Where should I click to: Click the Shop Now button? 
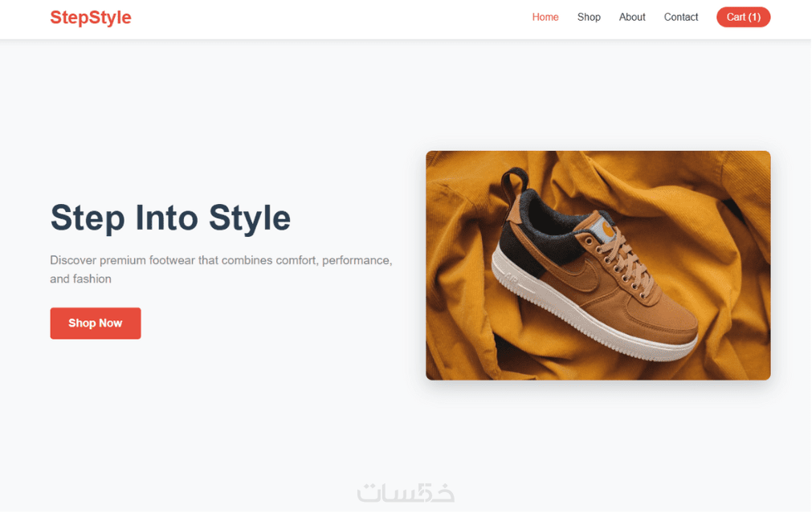96,324
